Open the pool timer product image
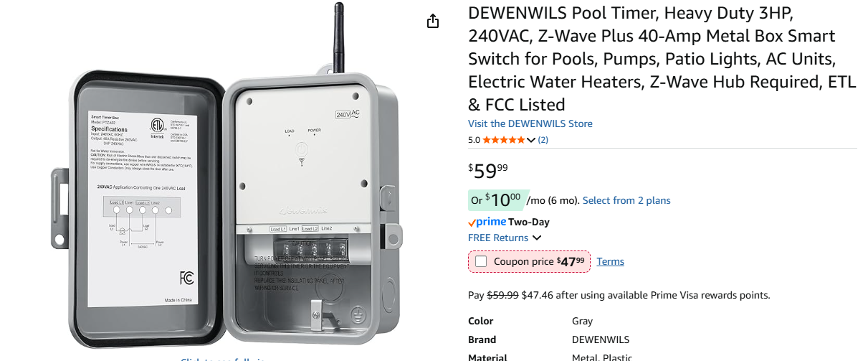 (237, 187)
